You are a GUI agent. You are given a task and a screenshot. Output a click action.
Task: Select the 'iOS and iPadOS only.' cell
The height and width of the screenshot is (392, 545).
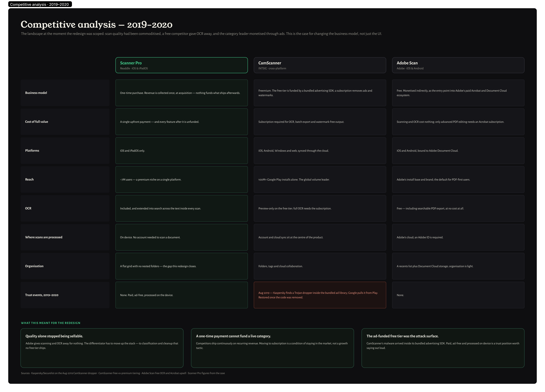[181, 151]
